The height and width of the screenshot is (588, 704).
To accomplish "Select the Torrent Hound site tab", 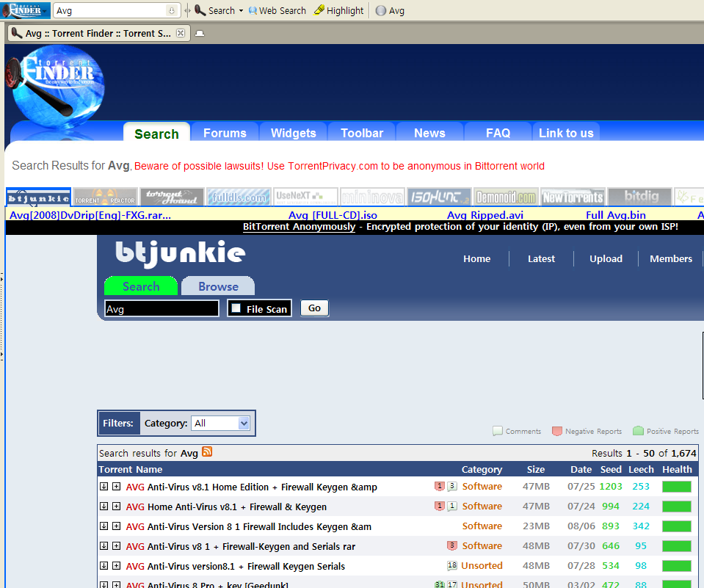I will [x=172, y=197].
